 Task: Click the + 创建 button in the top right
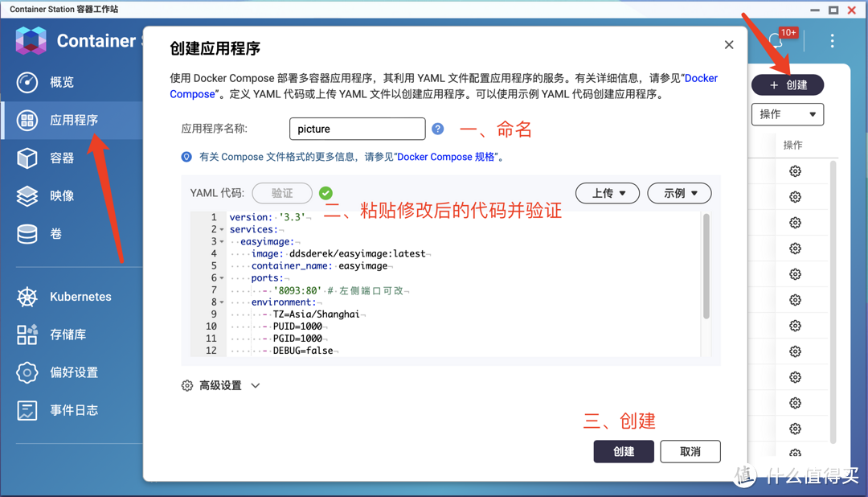(788, 84)
